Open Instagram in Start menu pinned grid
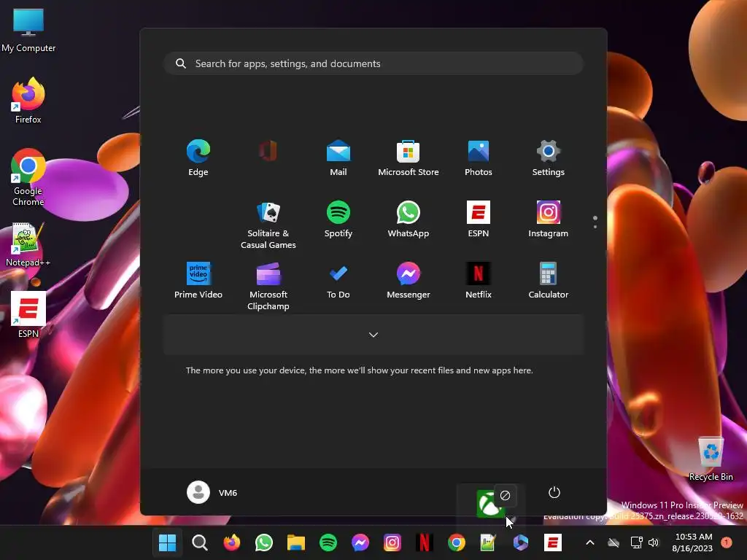The image size is (747, 560). (x=549, y=219)
